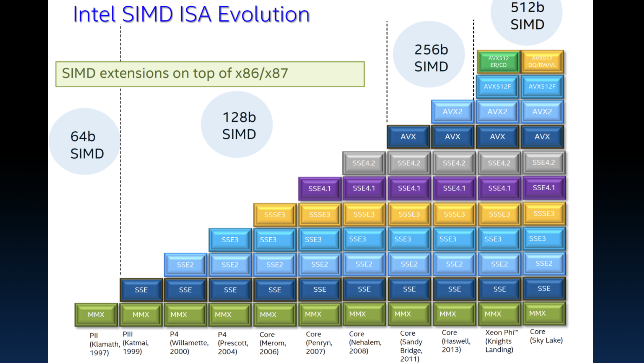
Task: Click MMX block in the Klamath column
Action: click(x=96, y=315)
